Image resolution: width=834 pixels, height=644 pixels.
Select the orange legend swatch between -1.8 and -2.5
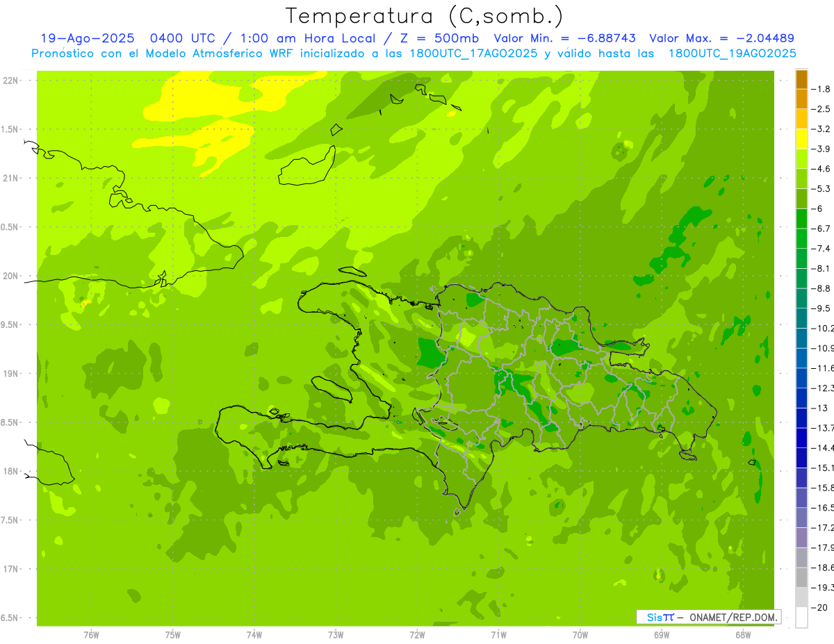[801, 99]
